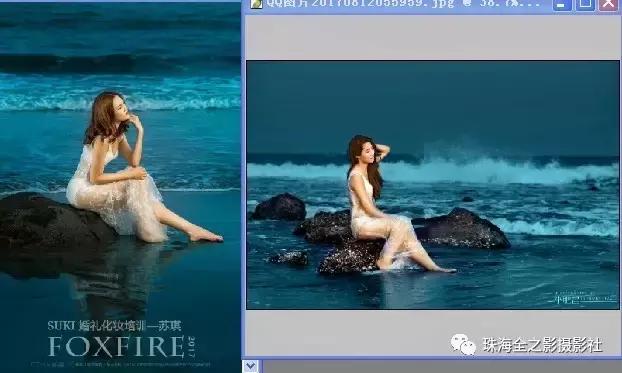Click the 珠海全之影摄影社 watermark text
The image size is (622, 373).
(542, 345)
